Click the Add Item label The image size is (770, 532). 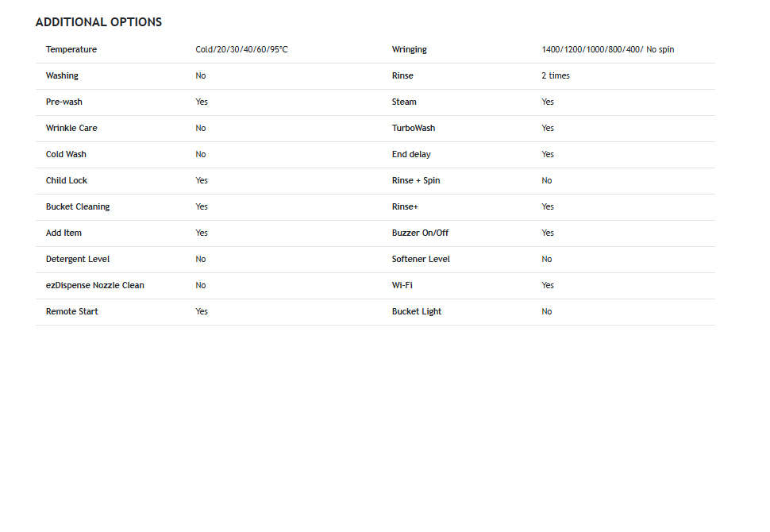coord(64,233)
